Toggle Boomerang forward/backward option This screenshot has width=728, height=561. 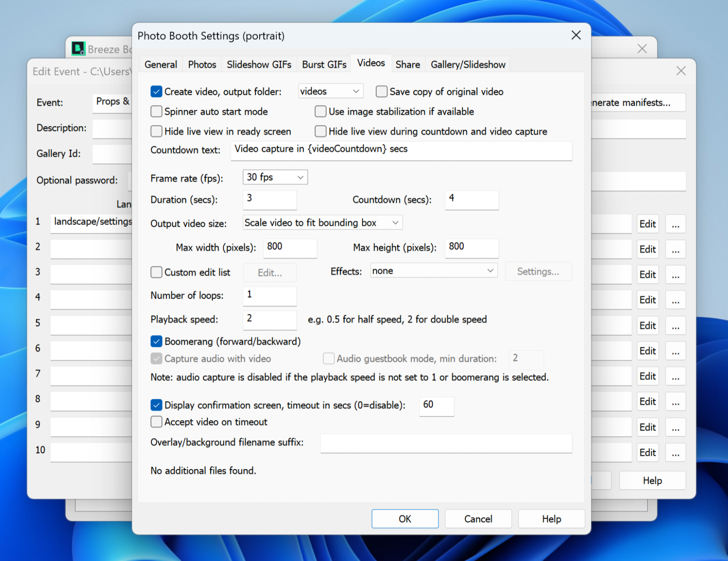[x=156, y=341]
